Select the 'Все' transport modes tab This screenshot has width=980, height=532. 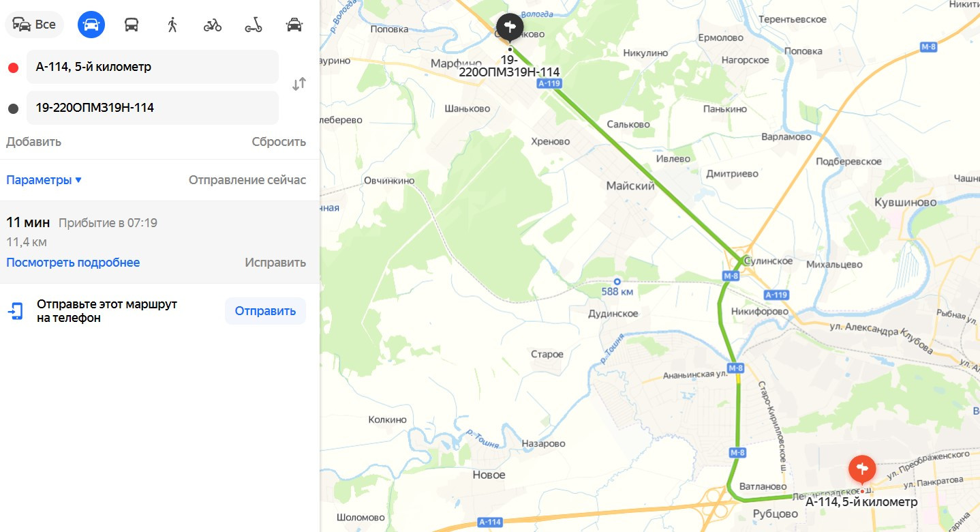pyautogui.click(x=34, y=25)
